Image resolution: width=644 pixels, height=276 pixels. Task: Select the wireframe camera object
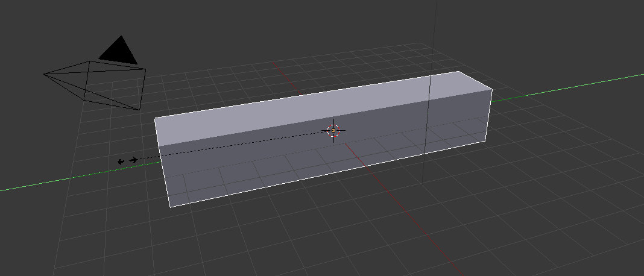[95, 85]
